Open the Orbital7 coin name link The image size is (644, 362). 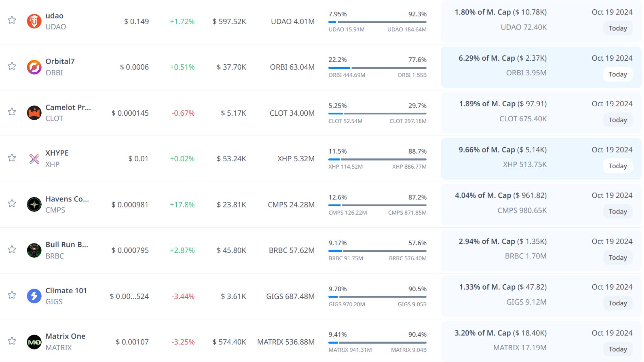pos(60,61)
